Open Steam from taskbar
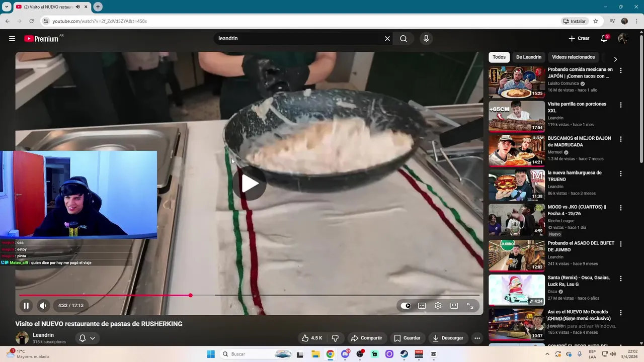644x362 pixels. tap(404, 354)
